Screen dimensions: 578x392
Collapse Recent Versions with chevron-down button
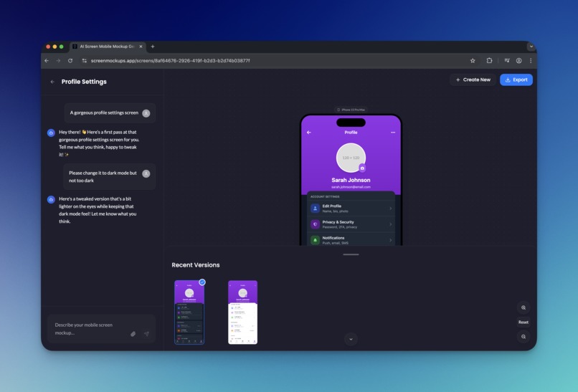[x=351, y=339]
